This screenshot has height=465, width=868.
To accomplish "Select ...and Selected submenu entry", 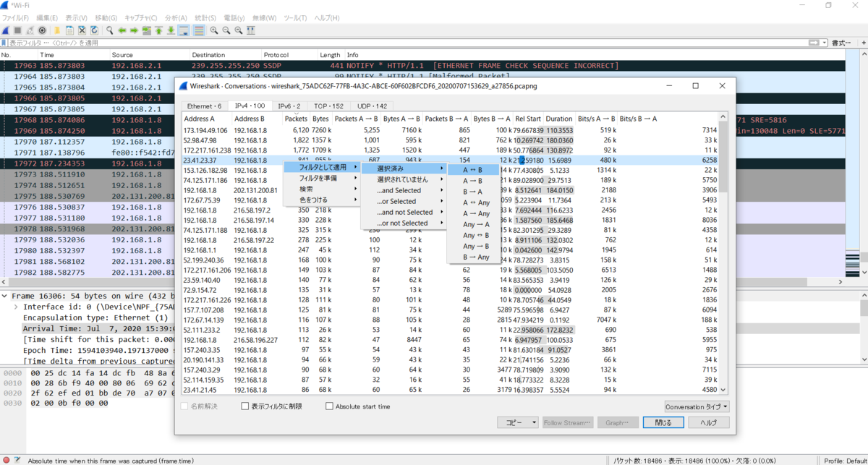I will coord(404,190).
